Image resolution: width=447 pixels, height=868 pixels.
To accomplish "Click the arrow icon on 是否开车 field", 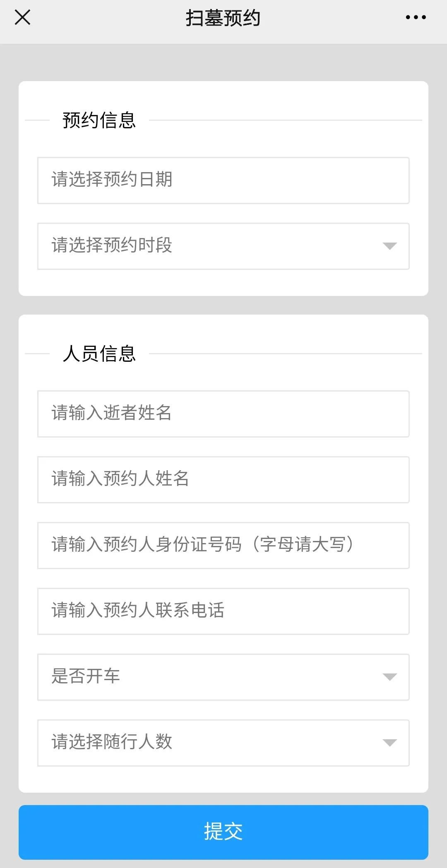I will click(390, 677).
